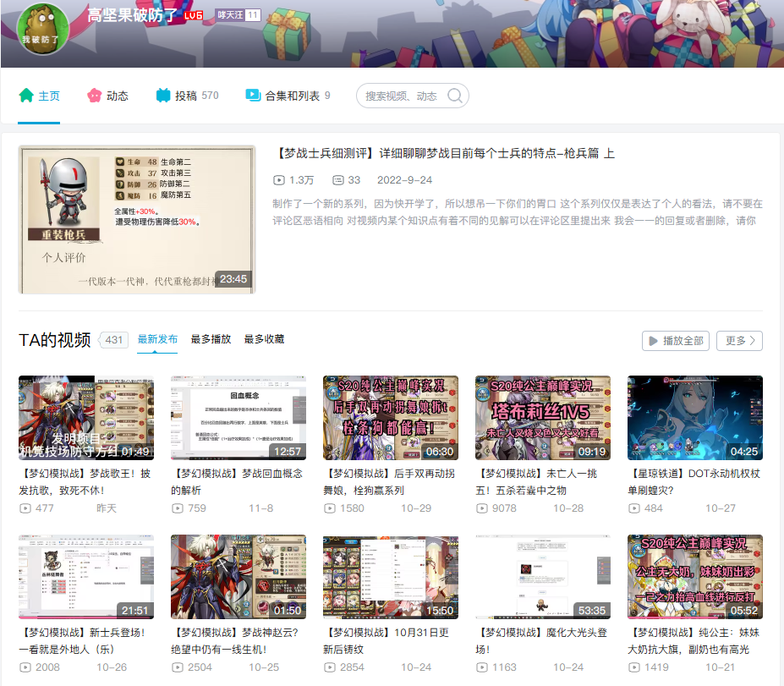Open thumbnail of 53:35 魔化大光头 video
Viewport: 784px width, 686px height.
(543, 577)
